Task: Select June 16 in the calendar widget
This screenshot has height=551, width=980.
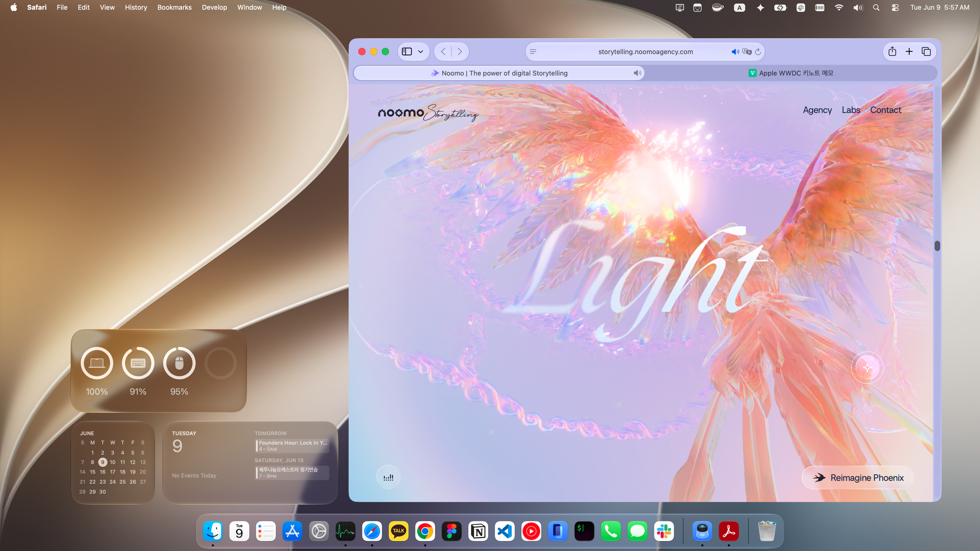Action: [x=102, y=472]
